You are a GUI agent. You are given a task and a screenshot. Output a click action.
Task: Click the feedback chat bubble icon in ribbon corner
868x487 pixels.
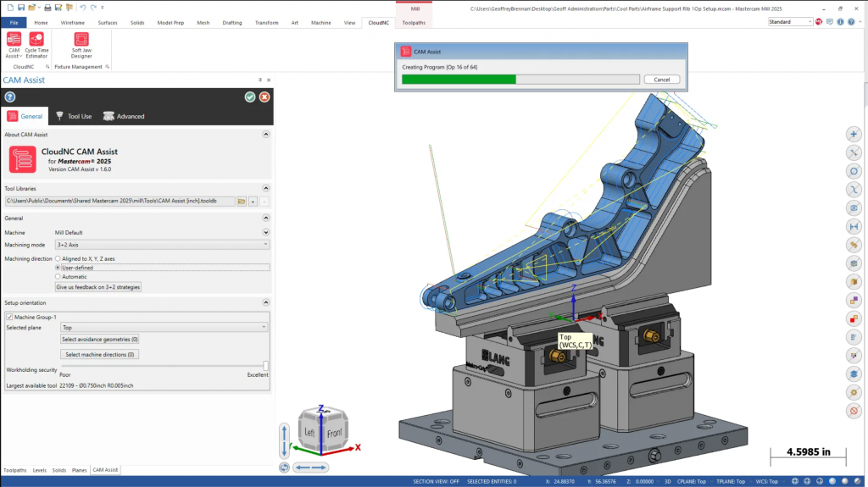[829, 22]
